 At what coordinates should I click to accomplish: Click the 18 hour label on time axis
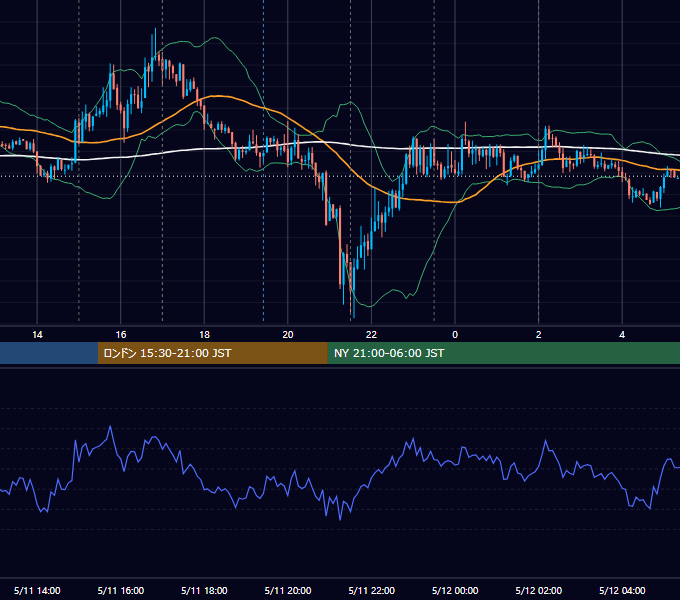[x=204, y=335]
